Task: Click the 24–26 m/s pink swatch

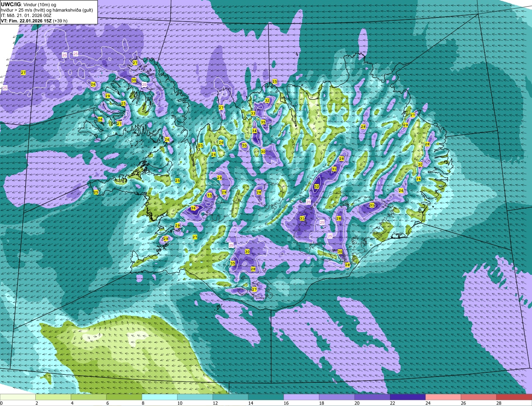Action: 443,397
